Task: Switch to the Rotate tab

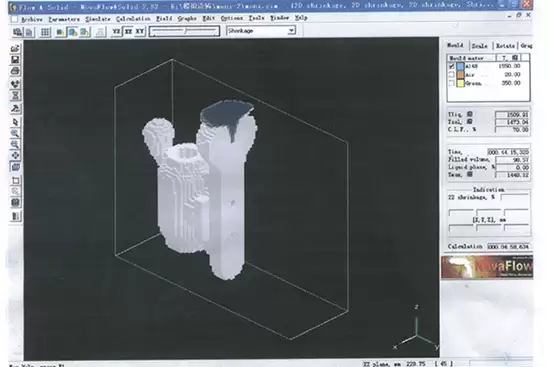Action: click(x=505, y=46)
